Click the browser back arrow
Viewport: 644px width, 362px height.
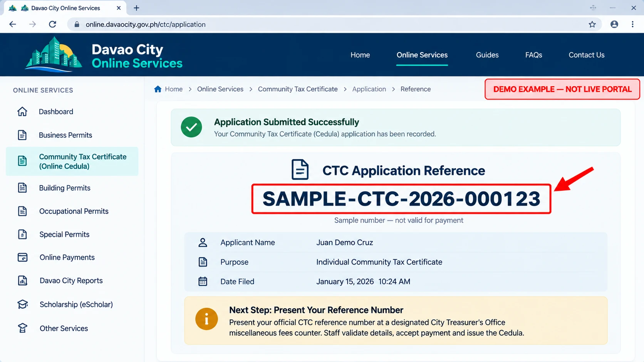pos(13,24)
